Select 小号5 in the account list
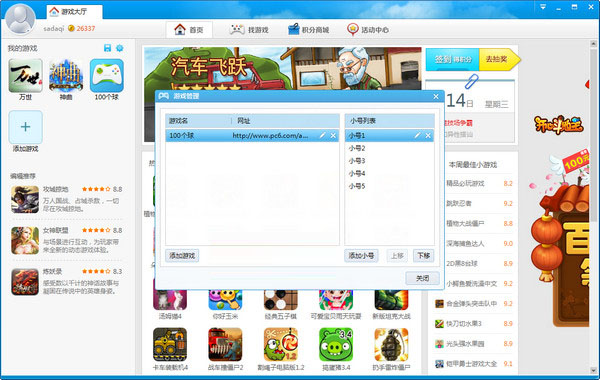 tap(390, 186)
